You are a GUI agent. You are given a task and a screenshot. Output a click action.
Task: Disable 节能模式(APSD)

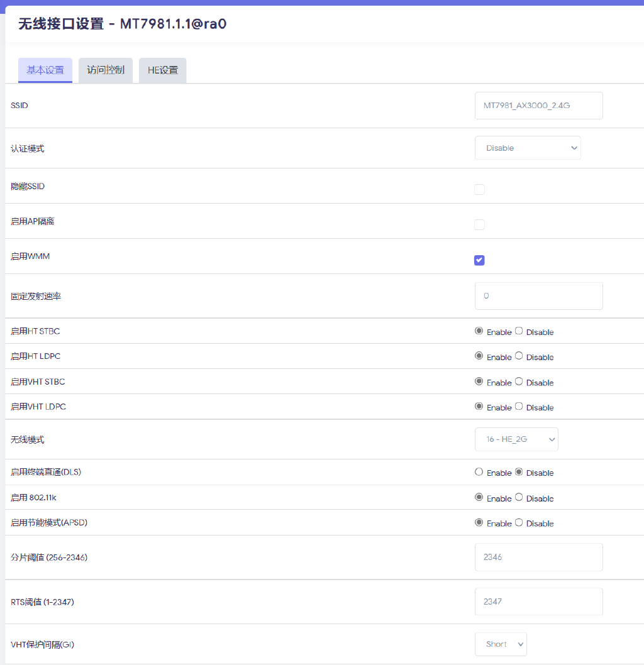coord(519,522)
